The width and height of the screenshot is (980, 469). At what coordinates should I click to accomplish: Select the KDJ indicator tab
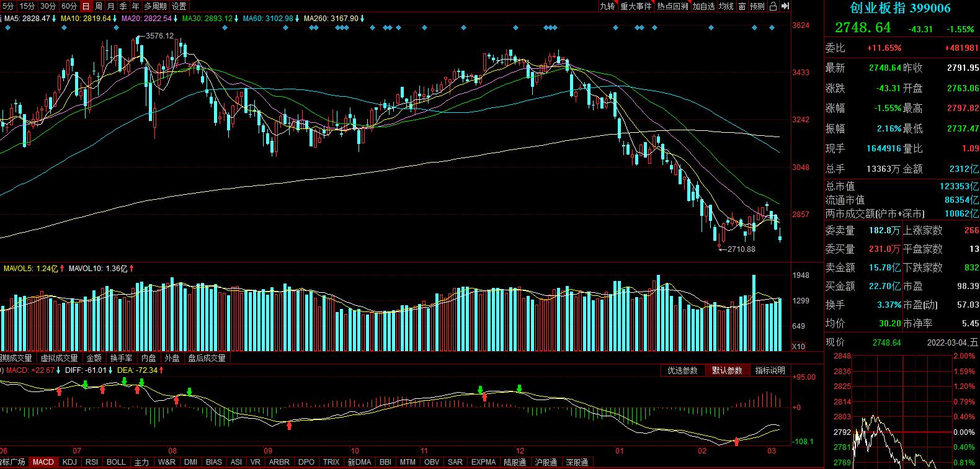[x=70, y=462]
